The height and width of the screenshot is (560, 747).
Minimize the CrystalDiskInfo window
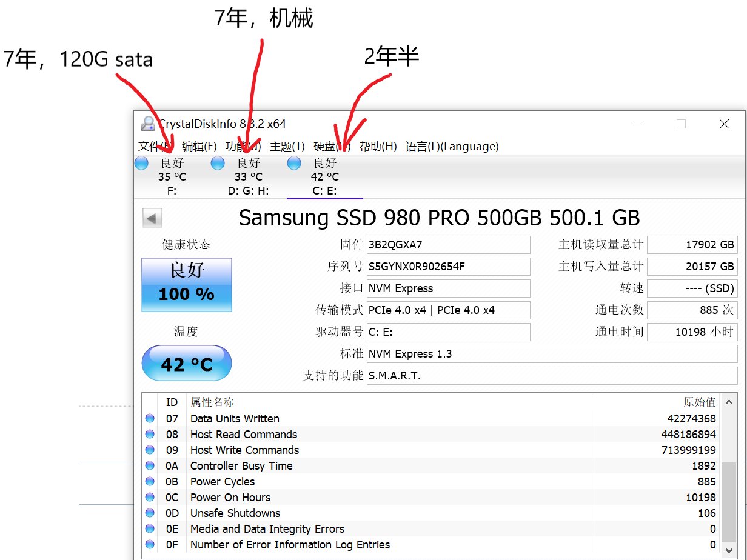point(640,124)
